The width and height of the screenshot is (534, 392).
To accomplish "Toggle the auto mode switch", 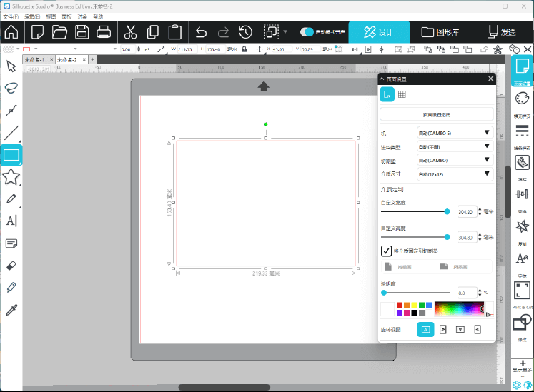I will 307,32.
